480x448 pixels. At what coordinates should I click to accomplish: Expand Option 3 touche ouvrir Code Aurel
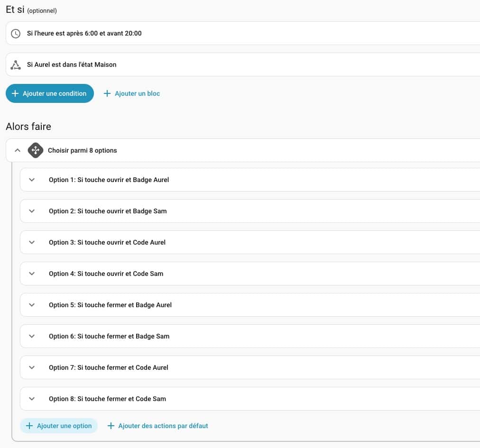[32, 243]
